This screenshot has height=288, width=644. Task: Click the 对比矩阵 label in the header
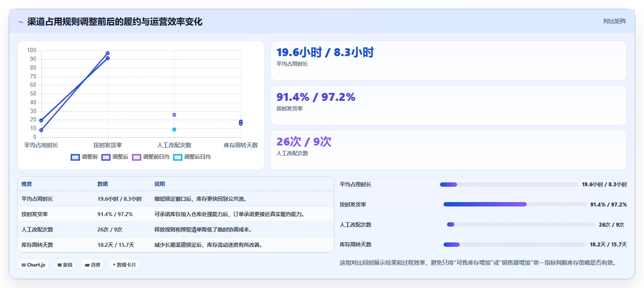point(614,21)
